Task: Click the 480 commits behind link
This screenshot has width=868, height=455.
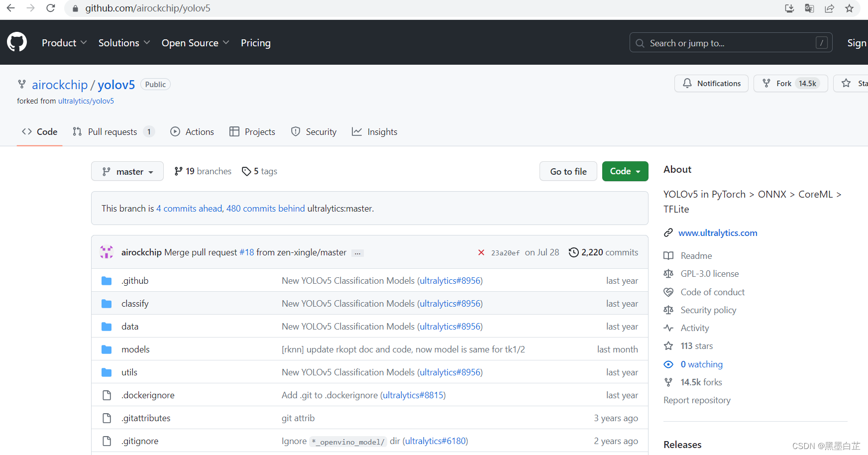Action: click(266, 209)
